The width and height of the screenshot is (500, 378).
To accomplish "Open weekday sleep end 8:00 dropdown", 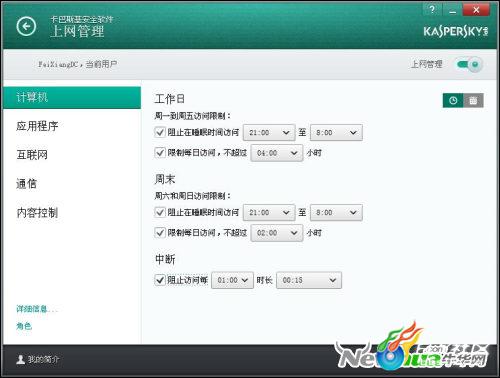I will click(336, 133).
